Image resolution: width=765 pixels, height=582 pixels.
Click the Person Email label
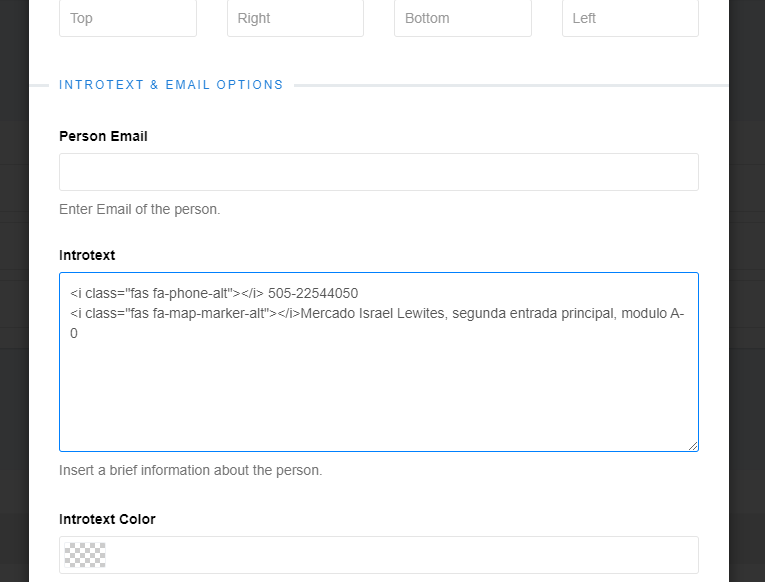coord(103,136)
